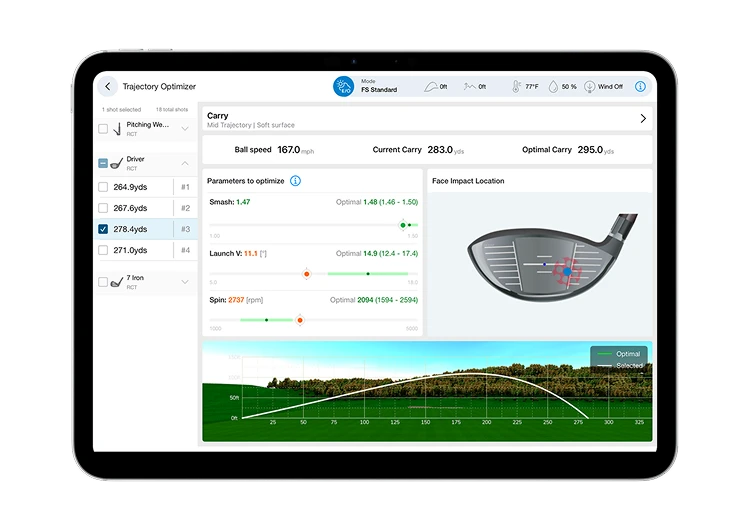Click the Optimal Carry 295.0 value
750x530 pixels.
(590, 150)
